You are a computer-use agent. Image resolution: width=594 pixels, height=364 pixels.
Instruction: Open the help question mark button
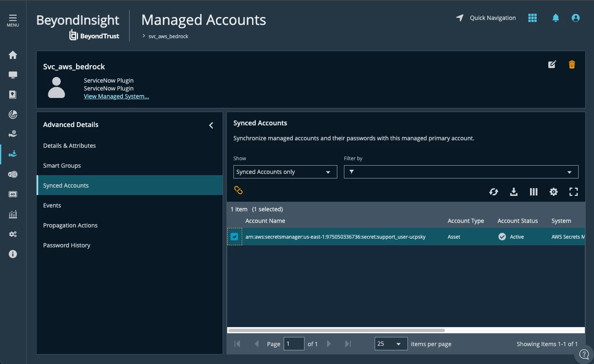pyautogui.click(x=584, y=354)
